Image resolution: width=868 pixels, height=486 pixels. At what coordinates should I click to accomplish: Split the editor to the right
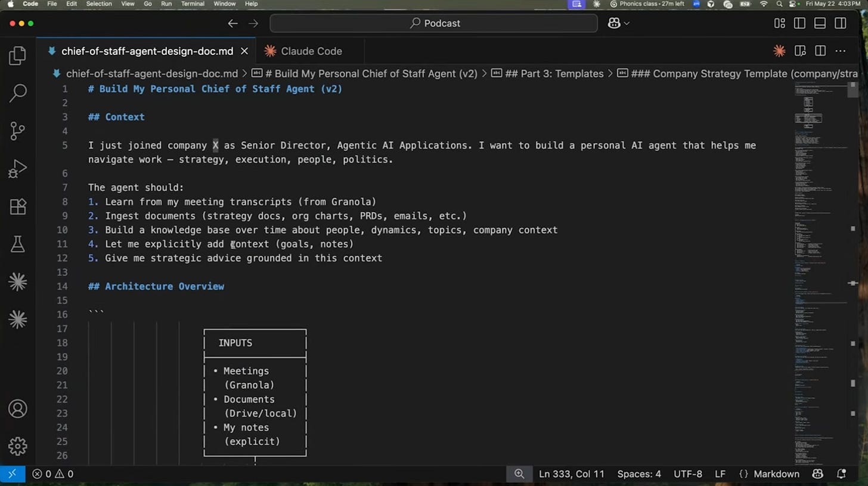[x=820, y=51]
